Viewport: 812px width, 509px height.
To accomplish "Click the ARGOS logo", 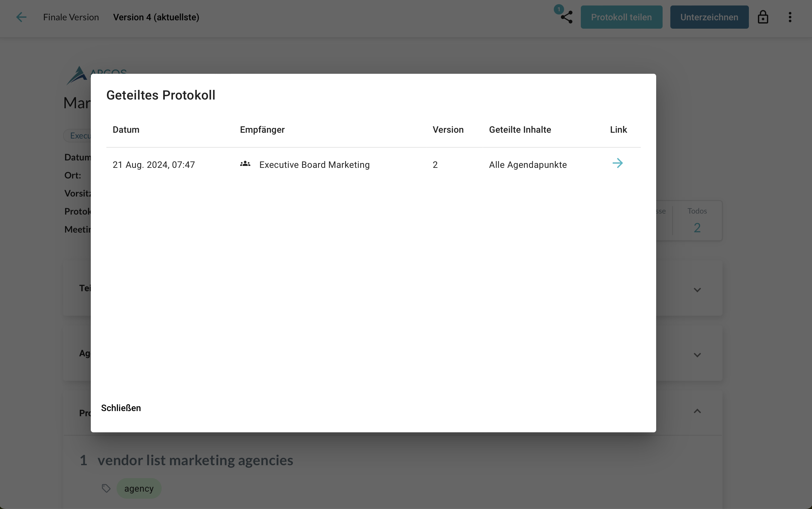I will tap(78, 75).
